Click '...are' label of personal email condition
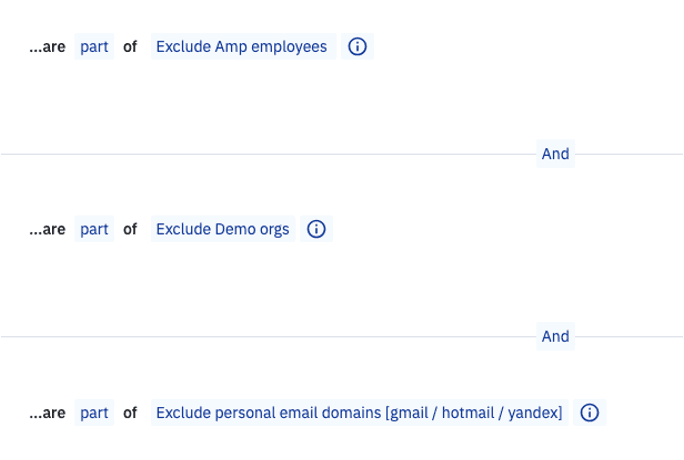 click(x=47, y=412)
